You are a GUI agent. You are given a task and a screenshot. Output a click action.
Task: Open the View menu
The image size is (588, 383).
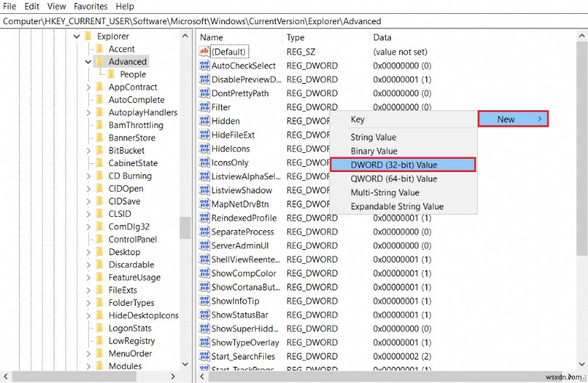click(57, 7)
